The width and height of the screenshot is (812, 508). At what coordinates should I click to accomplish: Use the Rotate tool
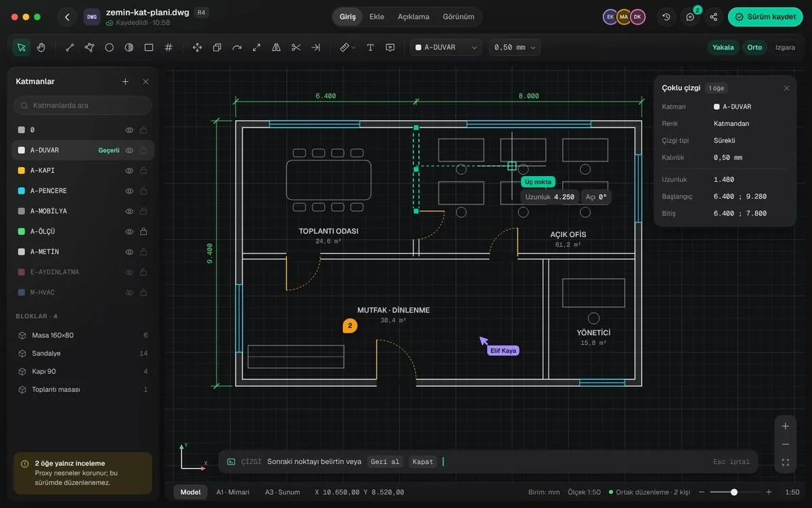coord(237,47)
